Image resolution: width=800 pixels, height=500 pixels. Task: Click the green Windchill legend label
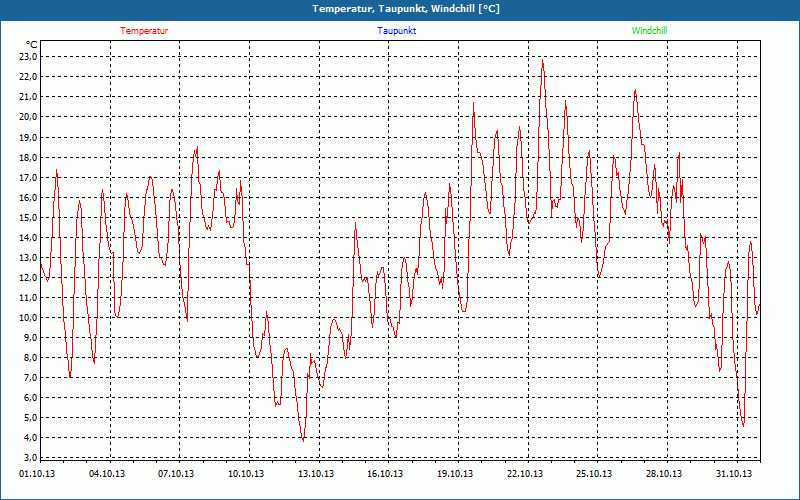click(649, 31)
